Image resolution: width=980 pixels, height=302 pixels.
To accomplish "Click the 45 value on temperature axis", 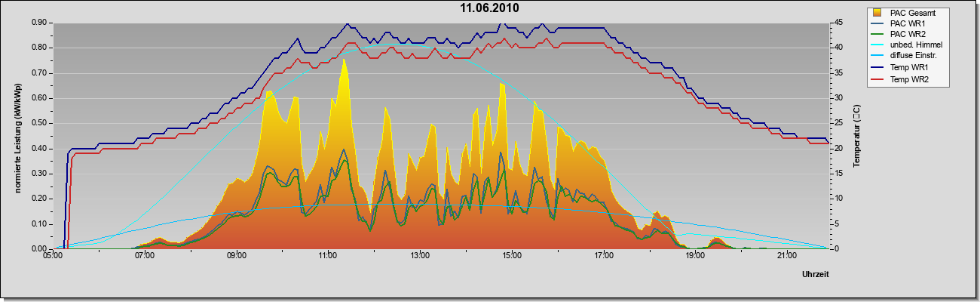I will point(838,23).
